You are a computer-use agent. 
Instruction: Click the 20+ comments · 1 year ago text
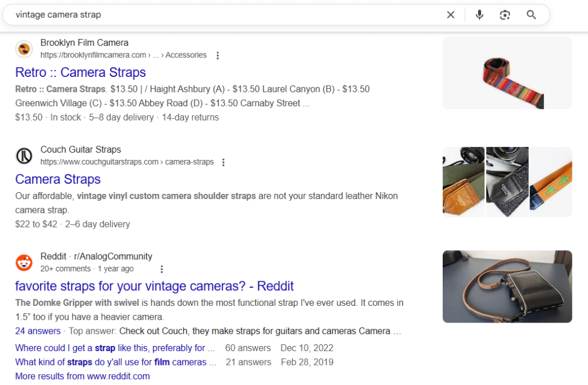click(87, 269)
